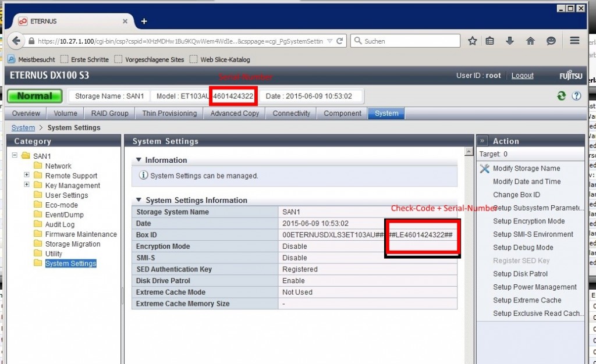Collapse the System Settings Information section
This screenshot has height=364, width=596.
click(139, 199)
